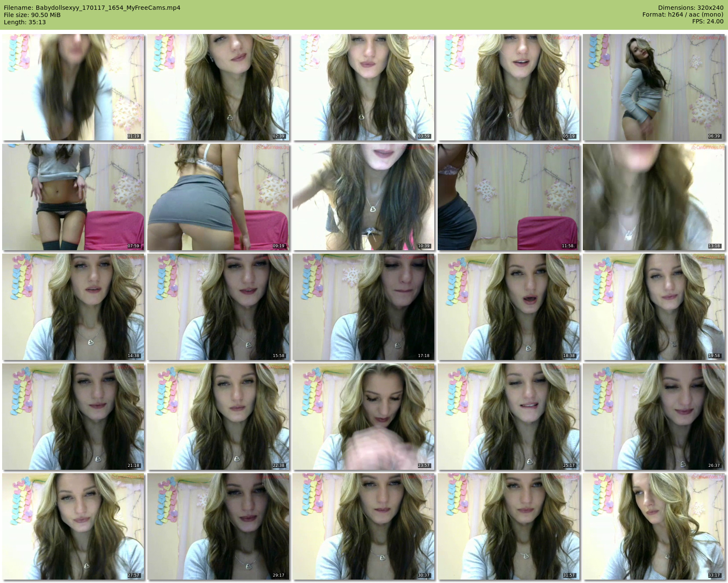
Task: Click the thumbnail timestamped 14:38
Action: (73, 307)
